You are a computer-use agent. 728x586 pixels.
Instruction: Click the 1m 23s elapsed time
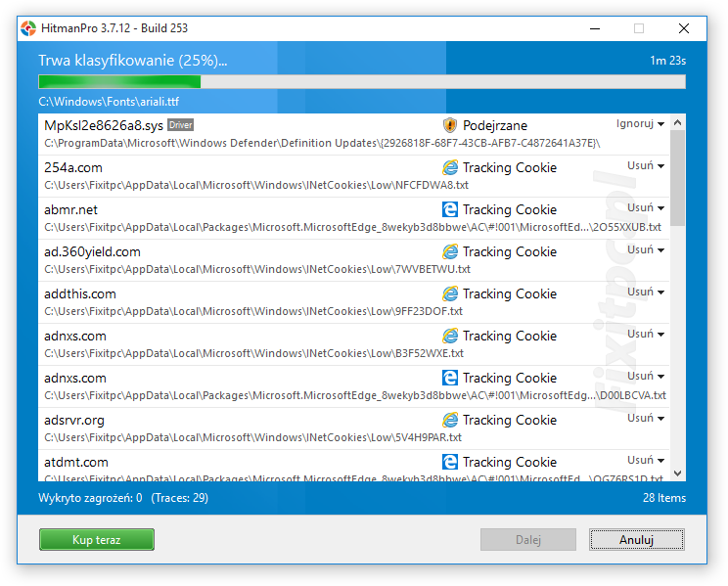click(667, 61)
